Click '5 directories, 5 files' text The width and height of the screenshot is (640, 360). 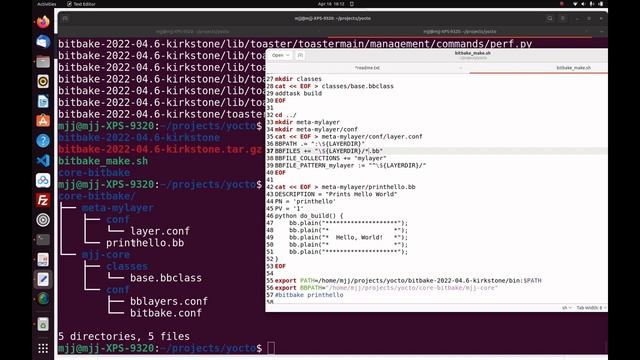[124, 336]
